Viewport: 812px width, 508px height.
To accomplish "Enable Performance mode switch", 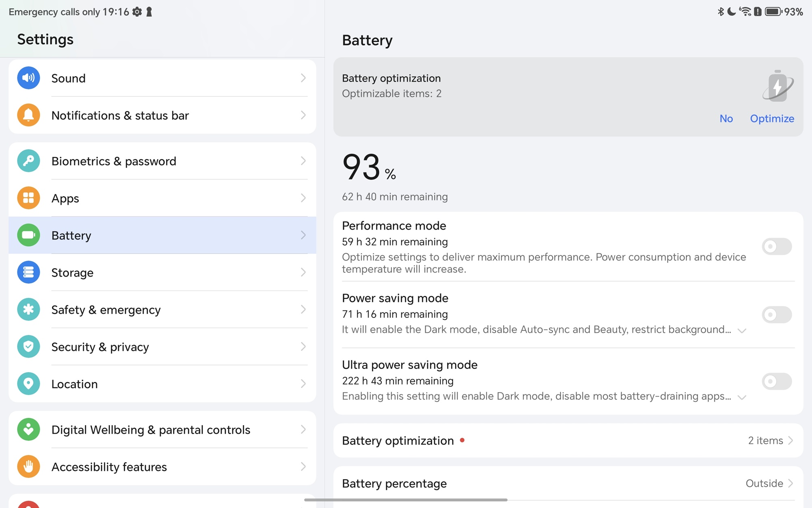I will [x=776, y=247].
